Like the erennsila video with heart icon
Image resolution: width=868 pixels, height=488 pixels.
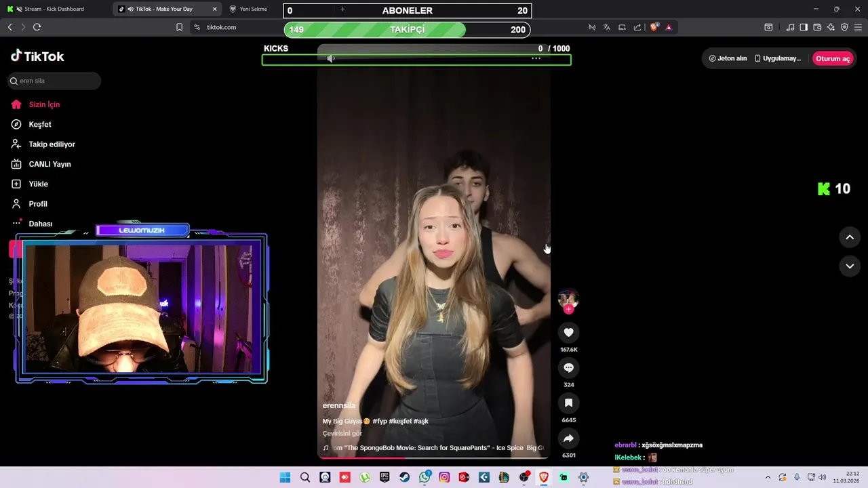(568, 332)
